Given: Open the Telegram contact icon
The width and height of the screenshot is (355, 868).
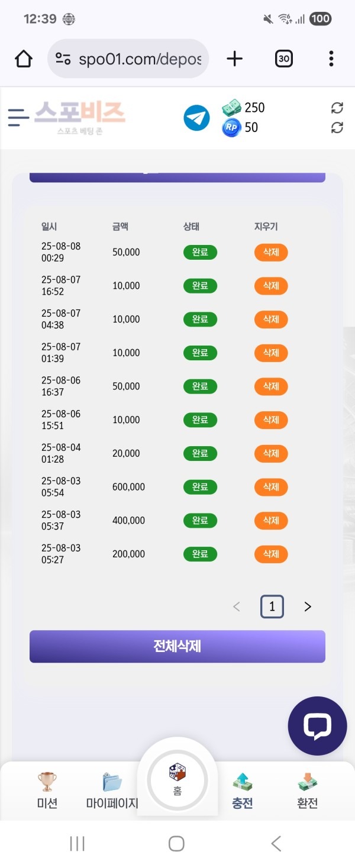Looking at the screenshot, I should pos(196,118).
